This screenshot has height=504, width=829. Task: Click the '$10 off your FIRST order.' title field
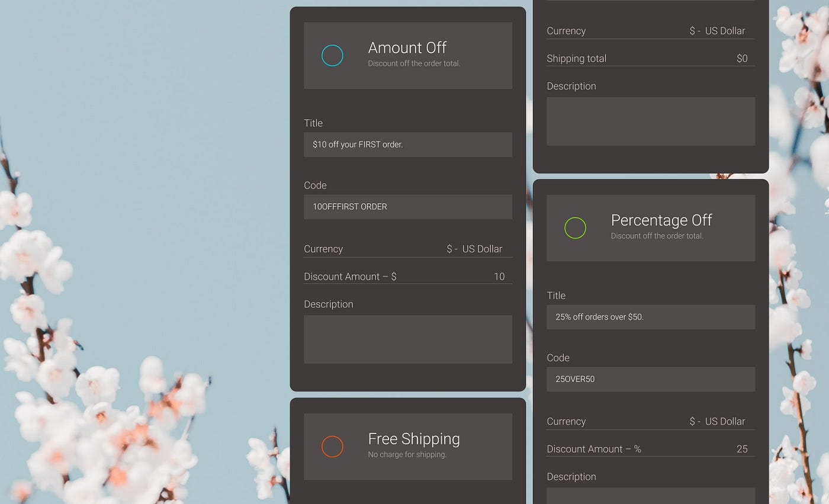tap(407, 145)
